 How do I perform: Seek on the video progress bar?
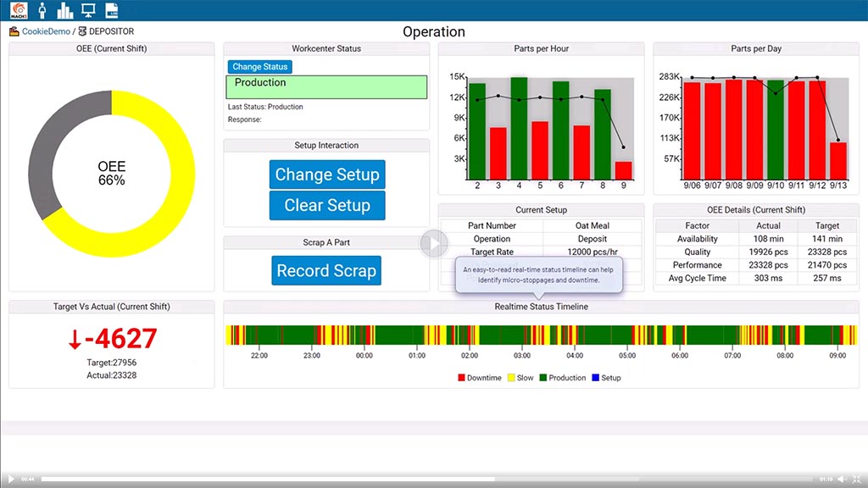pos(424,480)
